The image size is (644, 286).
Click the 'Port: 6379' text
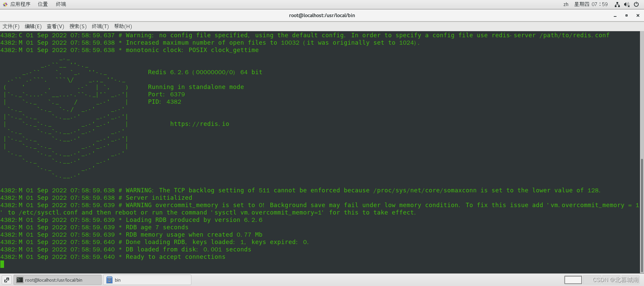click(x=166, y=94)
